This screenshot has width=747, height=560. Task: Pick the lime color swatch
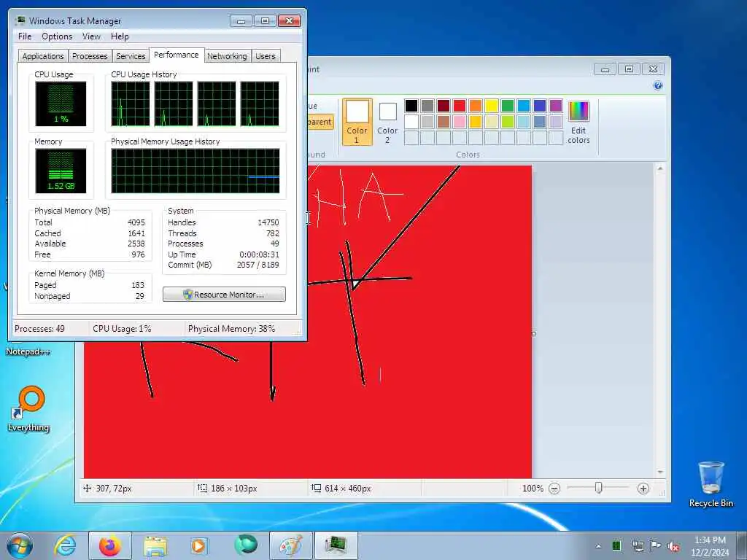pyautogui.click(x=508, y=122)
